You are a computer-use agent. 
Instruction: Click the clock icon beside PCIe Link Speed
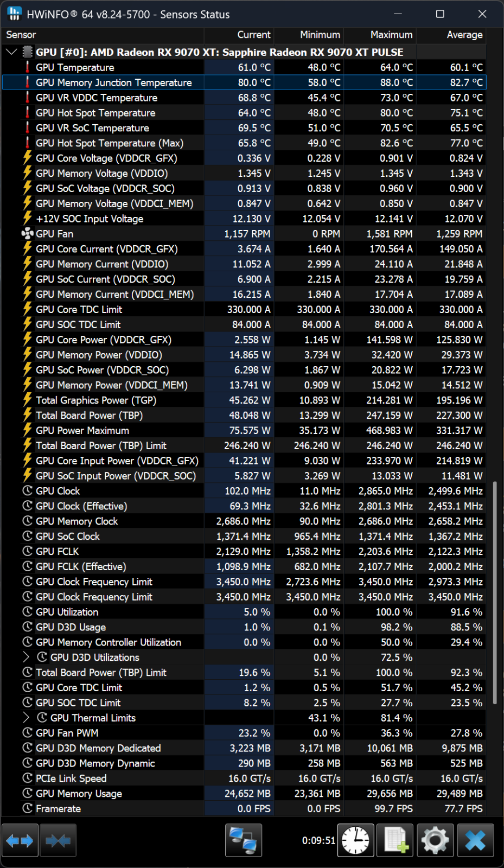coord(27,778)
